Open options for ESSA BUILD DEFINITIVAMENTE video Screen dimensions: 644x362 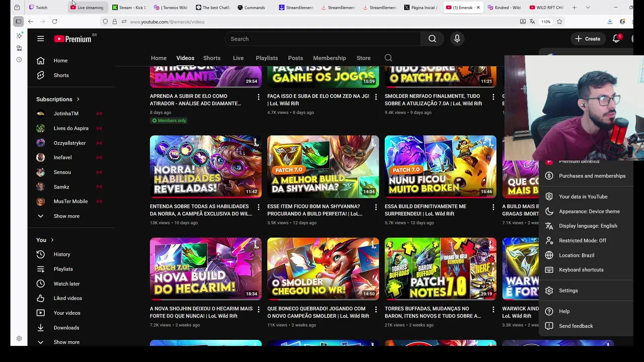[x=493, y=207]
